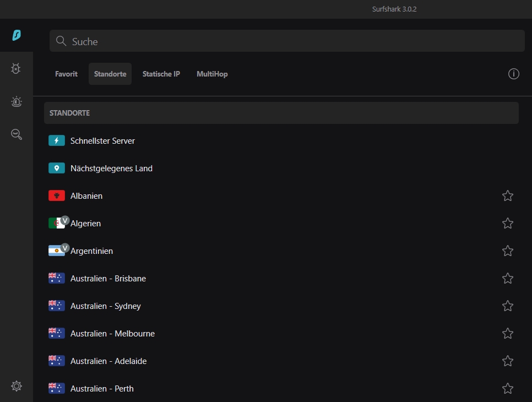Click the Surfshark 3.0.2 title text
Screen dimensions: 532x402
click(x=394, y=9)
